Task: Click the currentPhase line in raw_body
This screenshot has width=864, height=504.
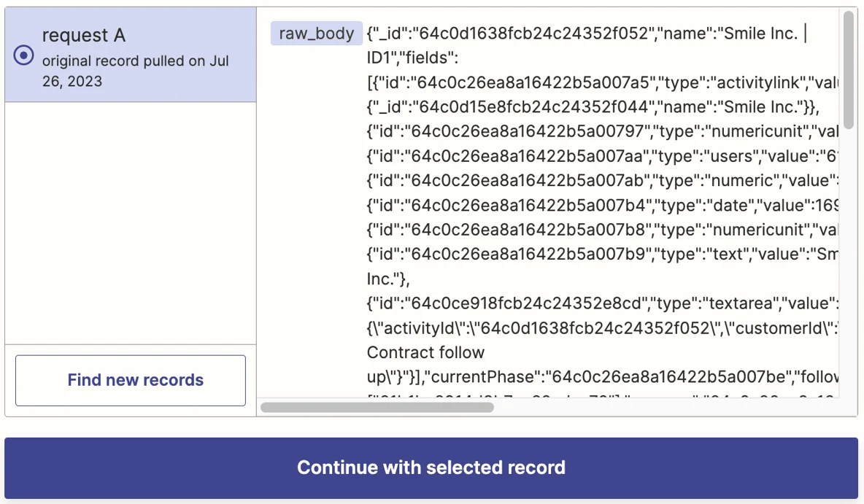Action: click(x=602, y=377)
